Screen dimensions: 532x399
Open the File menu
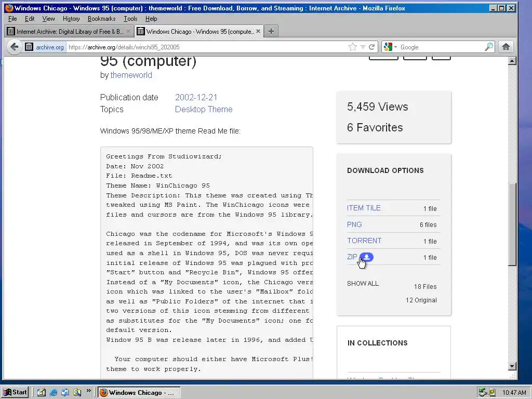12,19
